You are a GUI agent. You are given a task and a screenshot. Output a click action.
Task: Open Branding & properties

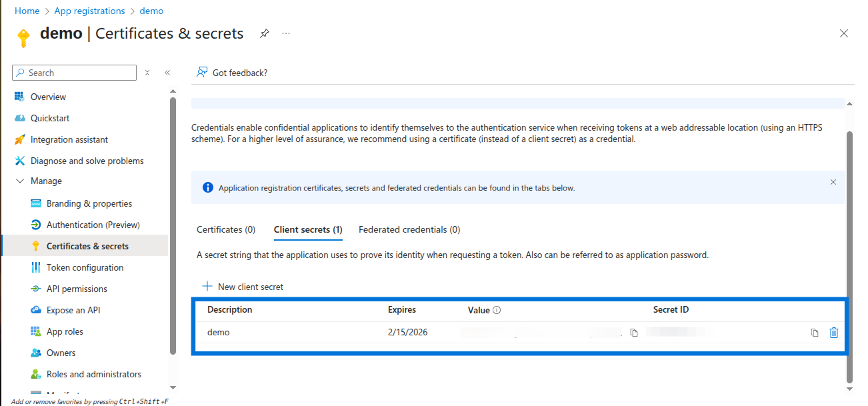coord(89,203)
